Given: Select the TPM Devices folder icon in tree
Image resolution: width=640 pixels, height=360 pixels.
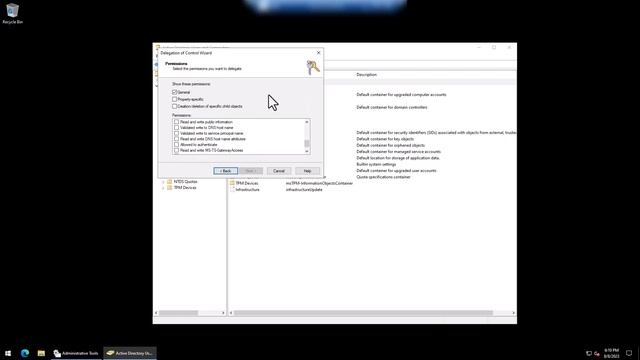Looking at the screenshot, I should click(169, 188).
